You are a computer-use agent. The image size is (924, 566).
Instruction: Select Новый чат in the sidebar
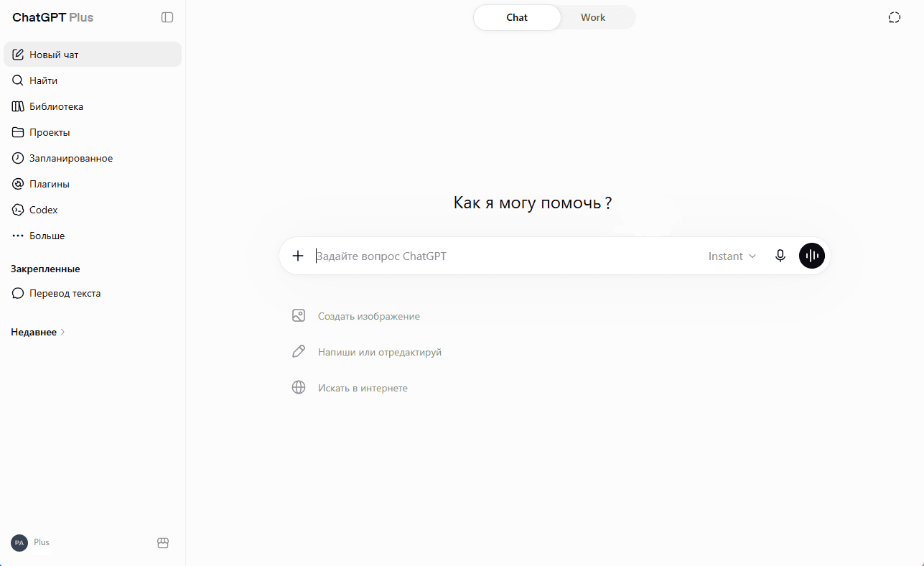pyautogui.click(x=93, y=55)
